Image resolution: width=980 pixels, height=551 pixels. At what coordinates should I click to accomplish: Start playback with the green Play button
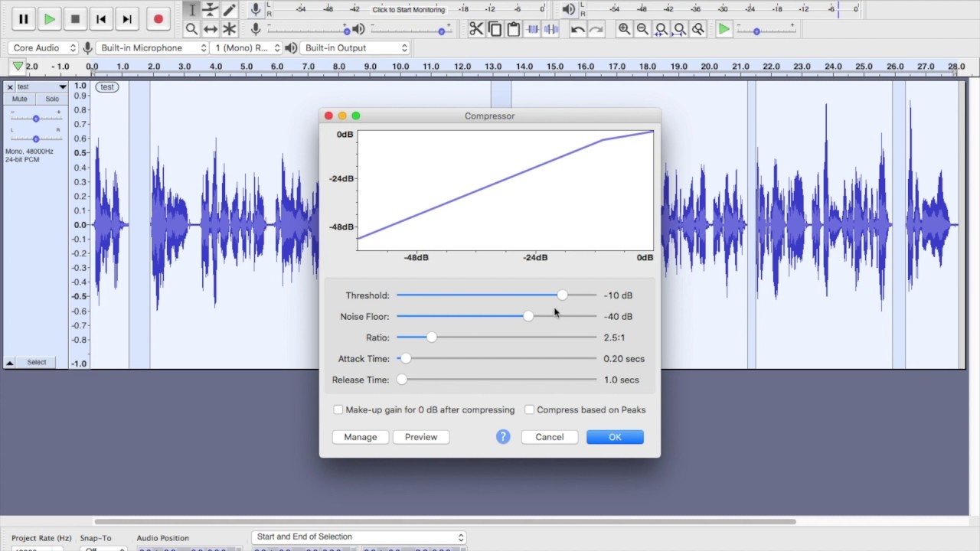(49, 19)
